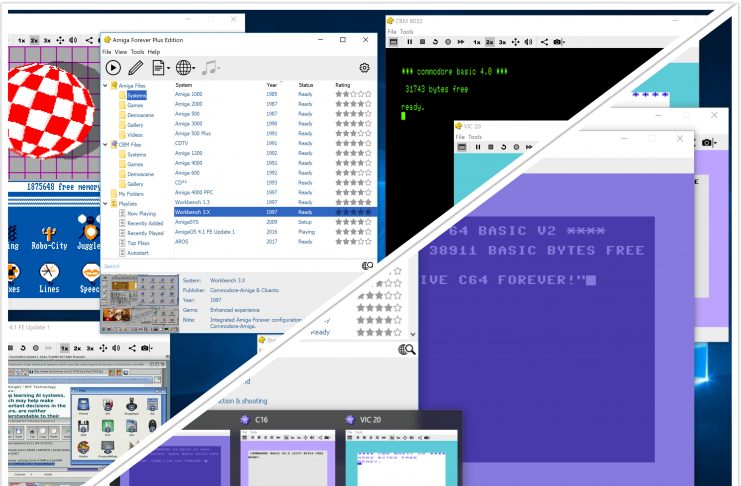Click the Play button in Amiga Forever toolbar
The height and width of the screenshot is (486, 741).
pyautogui.click(x=113, y=68)
